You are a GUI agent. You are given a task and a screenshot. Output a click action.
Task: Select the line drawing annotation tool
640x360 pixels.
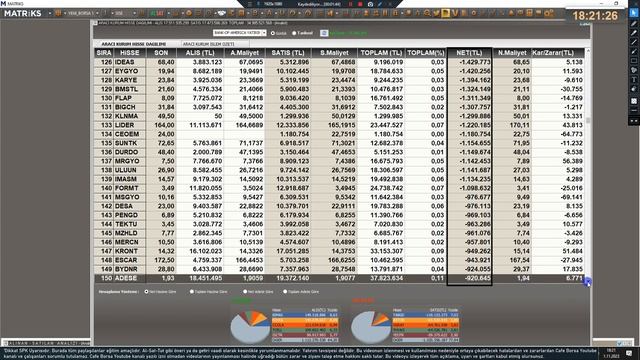click(633, 42)
